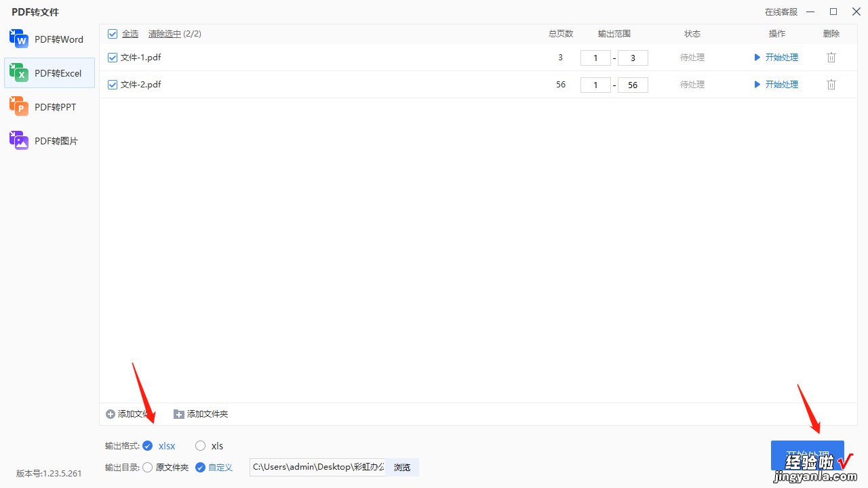Screen dimensions: 868x488
Task: Delete 文件-1.pdf with its trash icon
Action: click(831, 58)
